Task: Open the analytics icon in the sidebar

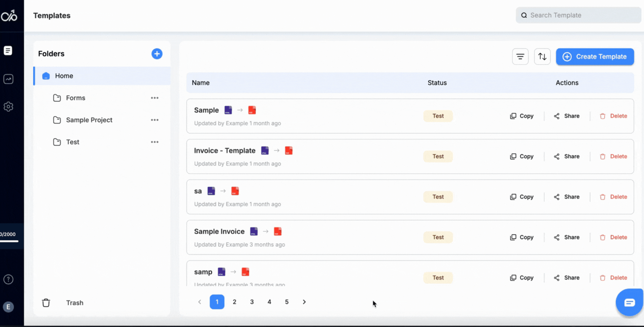Action: pos(8,79)
